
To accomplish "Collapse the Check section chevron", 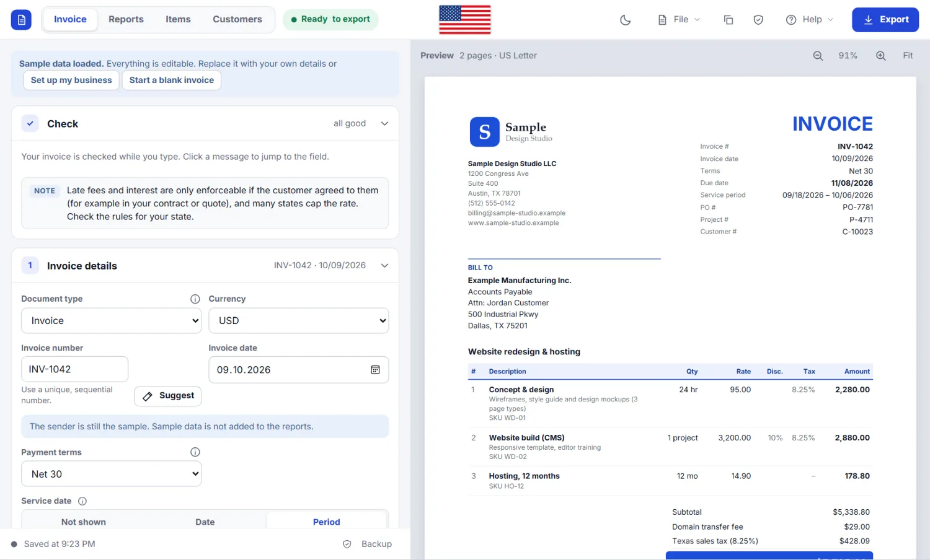I will [x=384, y=123].
